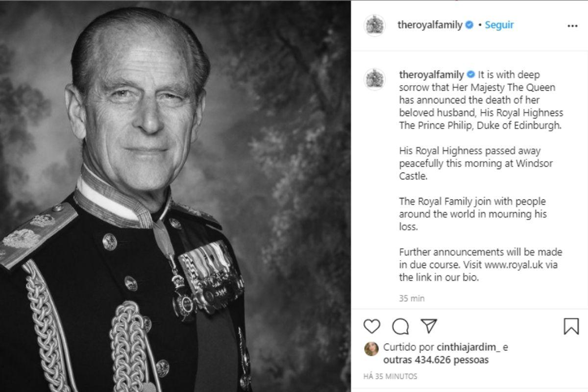This screenshot has width=588, height=392.
Task: Share post via paper plane icon
Action: tap(429, 326)
